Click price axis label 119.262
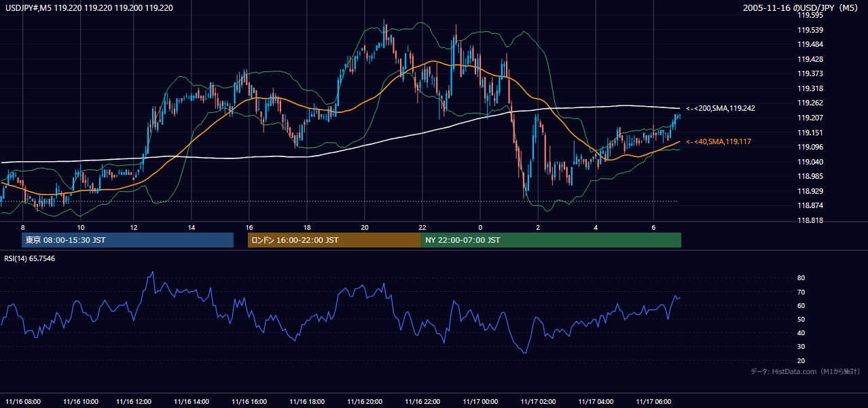This screenshot has height=408, width=868. [x=810, y=103]
